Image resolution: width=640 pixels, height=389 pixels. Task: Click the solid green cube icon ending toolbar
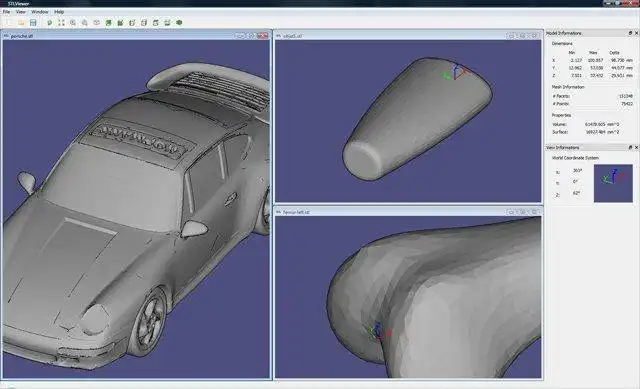[179, 23]
